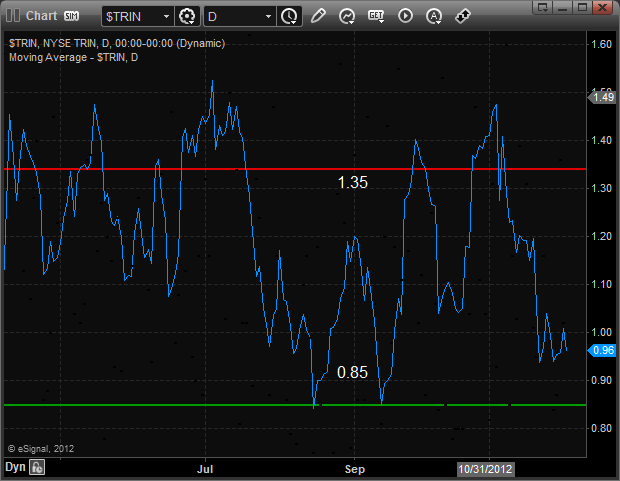Maximize the chart window
Image resolution: width=620 pixels, height=481 pixels.
582,7
